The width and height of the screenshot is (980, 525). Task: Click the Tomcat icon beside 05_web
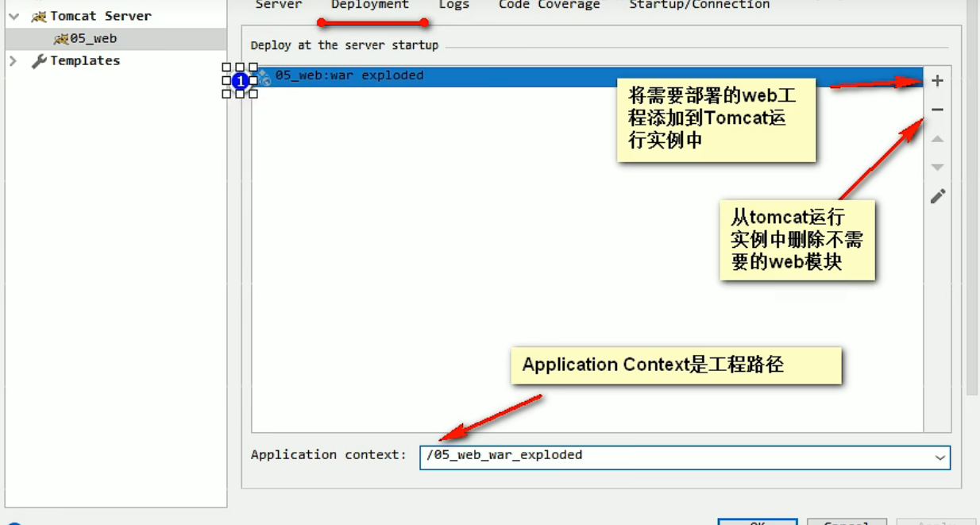pos(60,39)
